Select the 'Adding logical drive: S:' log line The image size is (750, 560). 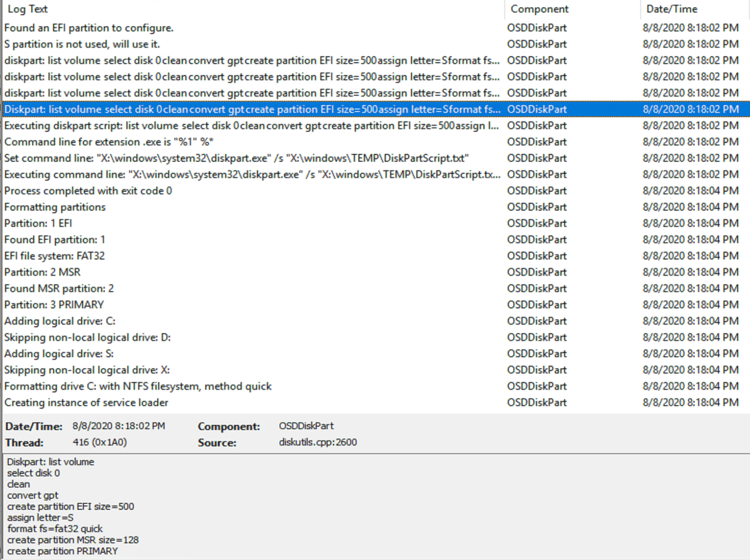(x=60, y=354)
